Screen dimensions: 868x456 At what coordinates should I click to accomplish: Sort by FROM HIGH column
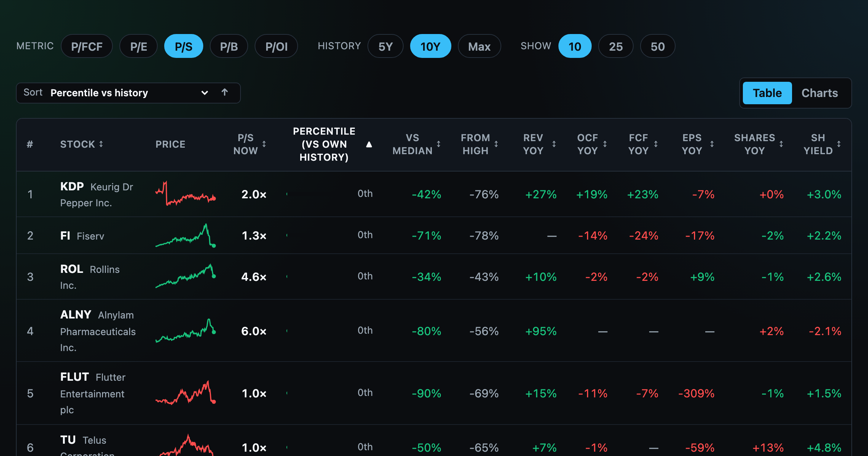click(x=480, y=144)
